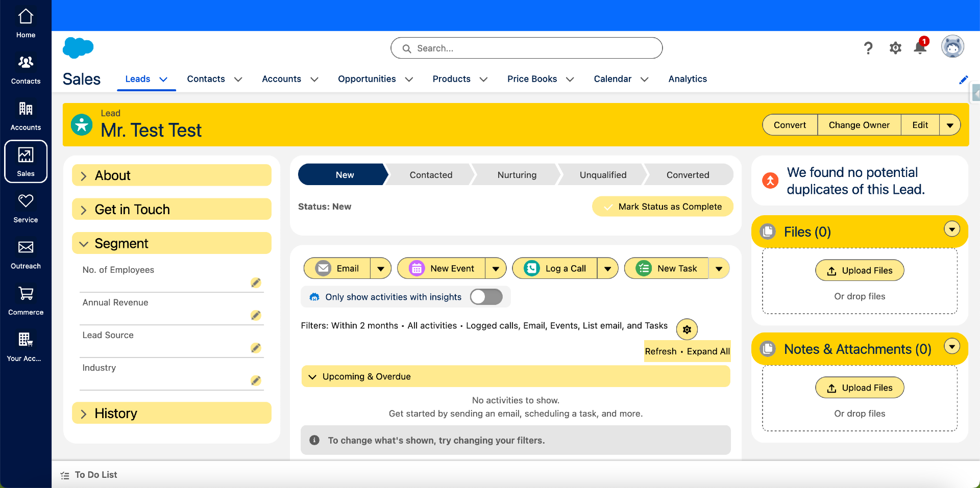The height and width of the screenshot is (488, 980).
Task: Click Upload Files under Notes & Attachments
Action: [860, 388]
